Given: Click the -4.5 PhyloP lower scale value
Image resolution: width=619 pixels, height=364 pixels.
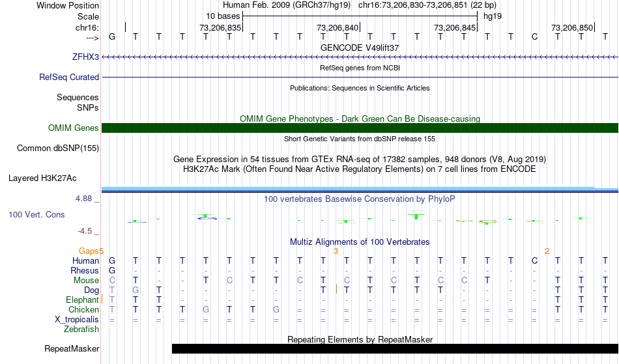Looking at the screenshot, I should [x=85, y=231].
